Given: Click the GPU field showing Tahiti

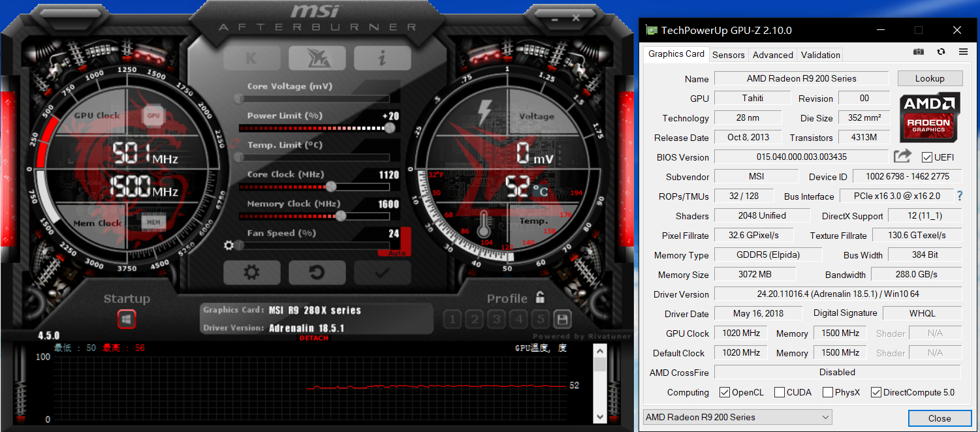Looking at the screenshot, I should click(x=752, y=98).
